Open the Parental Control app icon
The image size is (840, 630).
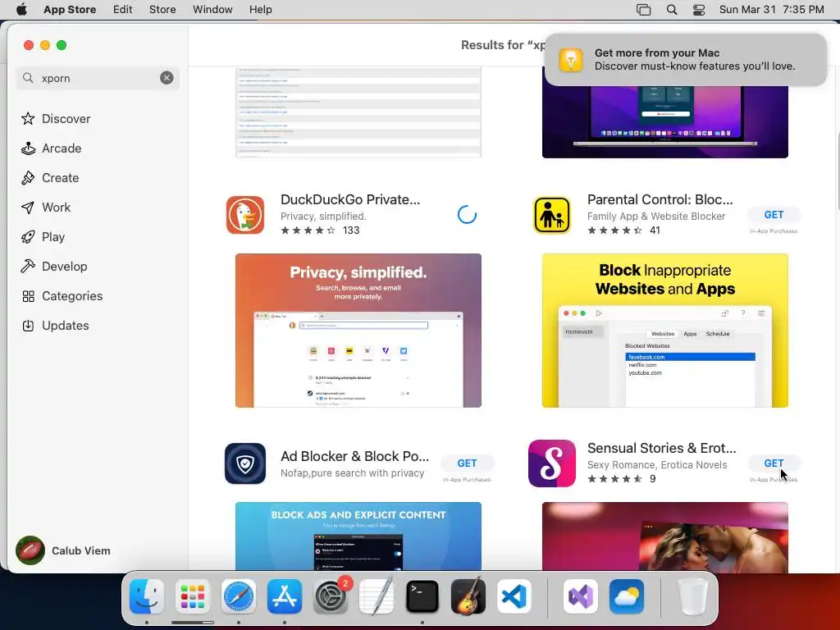(552, 215)
